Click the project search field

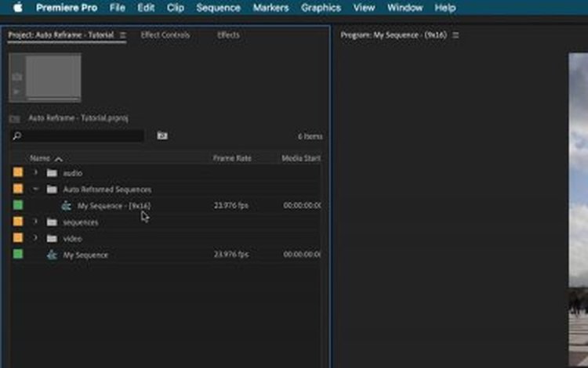pos(77,136)
